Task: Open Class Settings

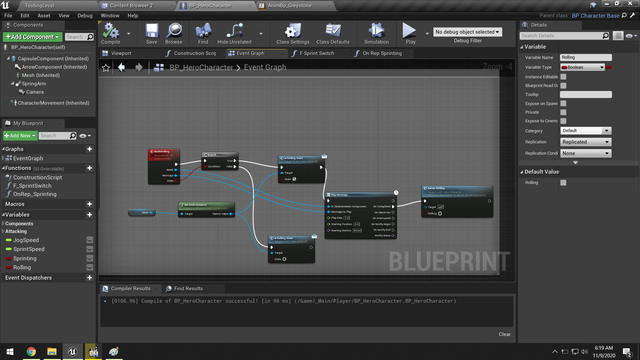Action: 293,33
